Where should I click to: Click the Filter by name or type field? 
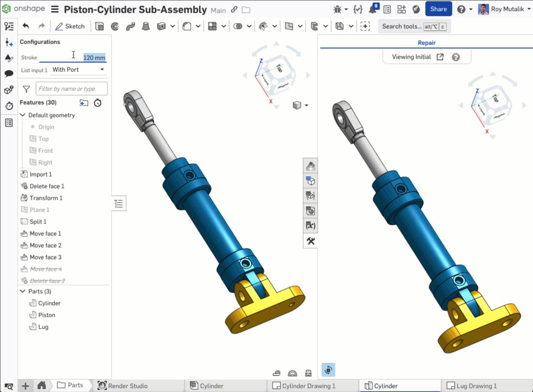(x=72, y=89)
